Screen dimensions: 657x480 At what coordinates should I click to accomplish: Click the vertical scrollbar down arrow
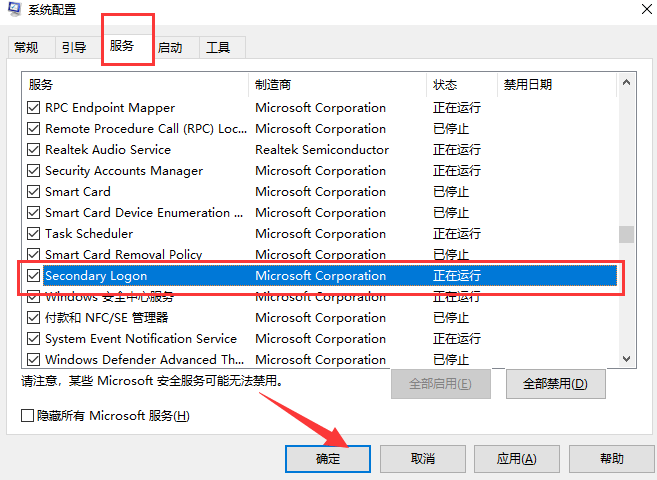(626, 359)
